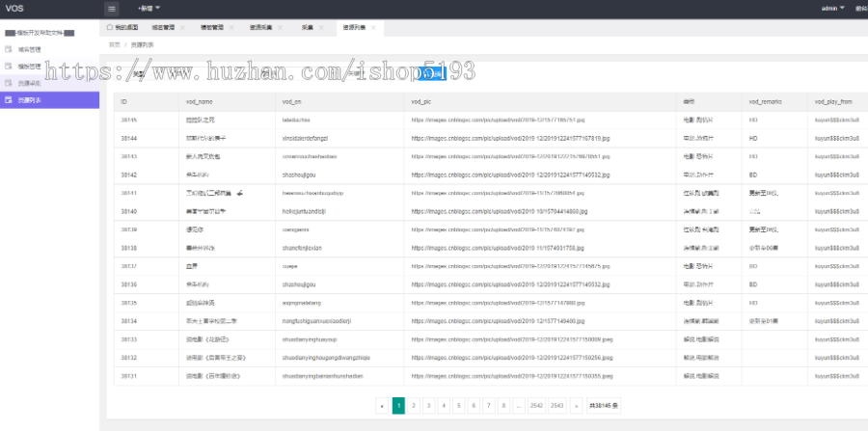
Task: Go to page 3
Action: [428, 406]
